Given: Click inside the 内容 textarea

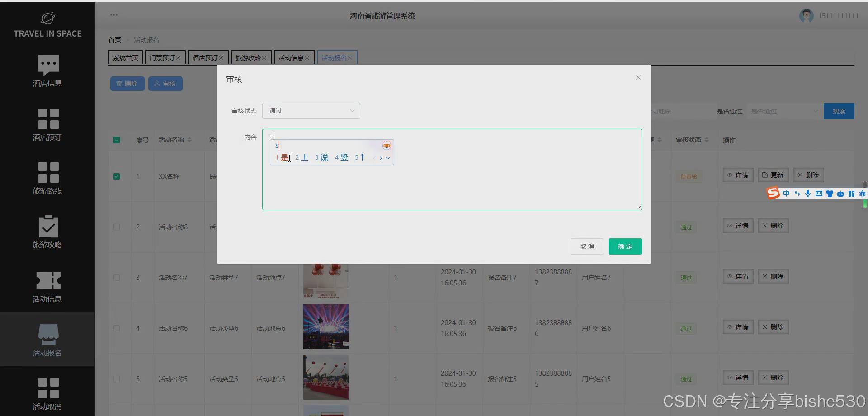Looking at the screenshot, I should [x=452, y=170].
